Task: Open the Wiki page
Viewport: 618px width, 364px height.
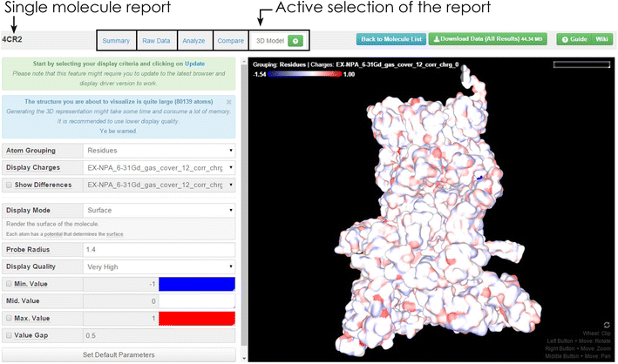Action: (601, 40)
